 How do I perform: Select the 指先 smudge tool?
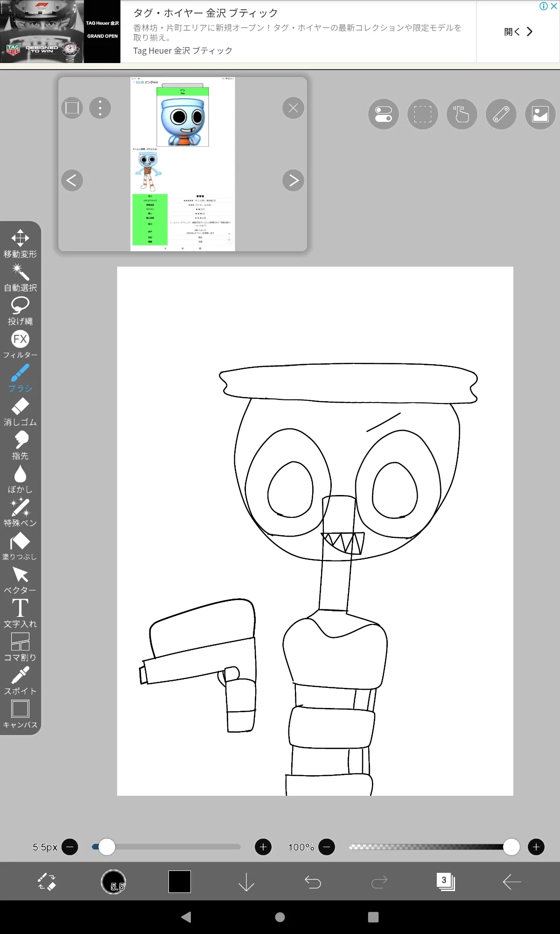(20, 446)
